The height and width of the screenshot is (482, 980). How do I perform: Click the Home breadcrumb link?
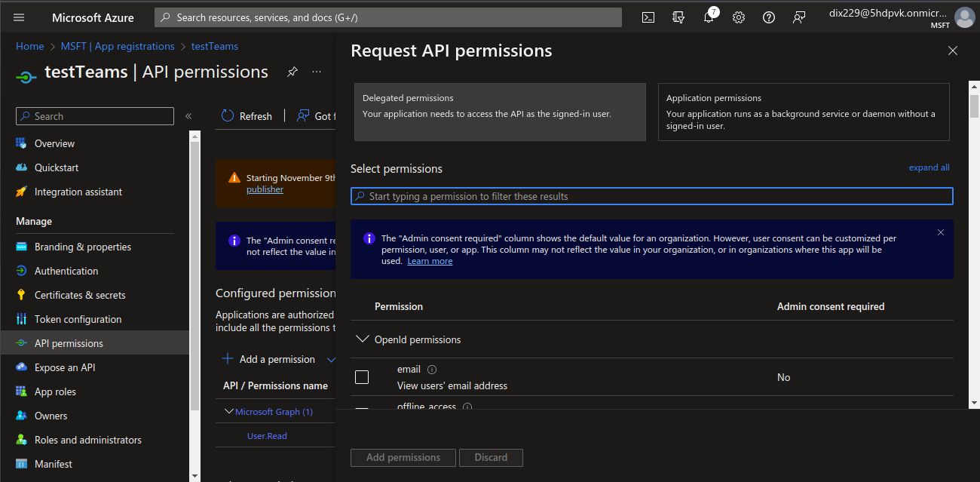[x=30, y=46]
